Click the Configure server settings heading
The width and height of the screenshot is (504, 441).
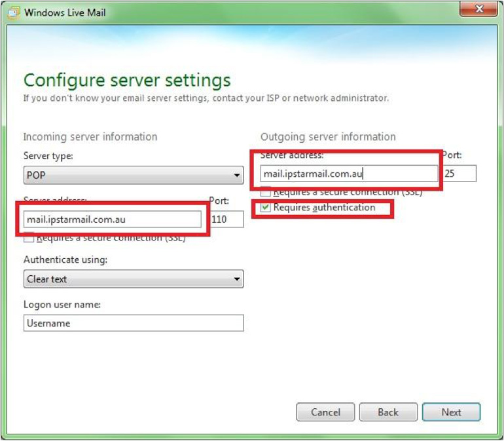click(x=127, y=81)
